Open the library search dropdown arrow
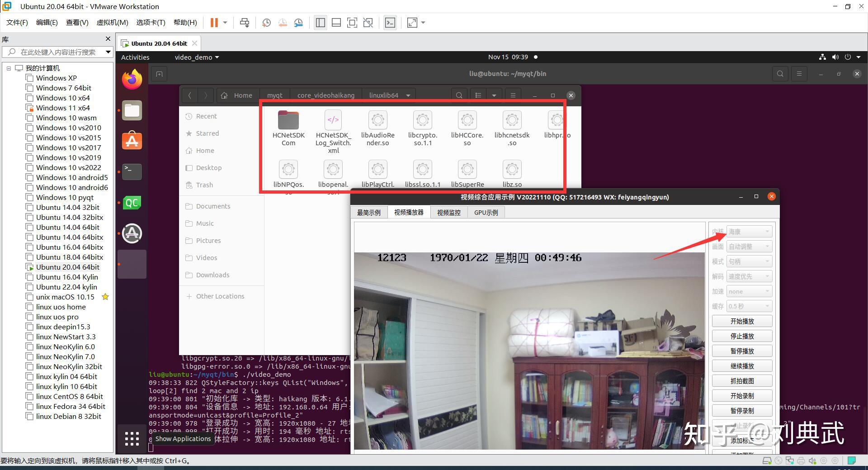Viewport: 868px width, 470px height. click(108, 52)
